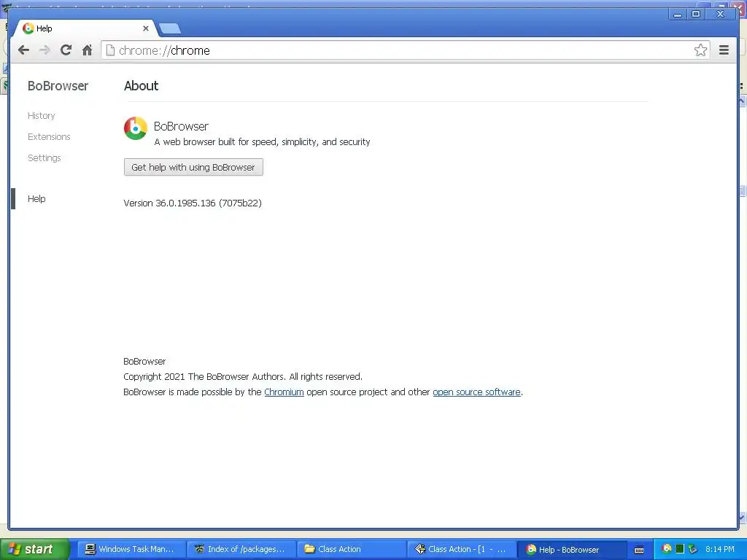Open Extensions in the sidebar
Image resolution: width=747 pixels, height=560 pixels.
[x=49, y=136]
